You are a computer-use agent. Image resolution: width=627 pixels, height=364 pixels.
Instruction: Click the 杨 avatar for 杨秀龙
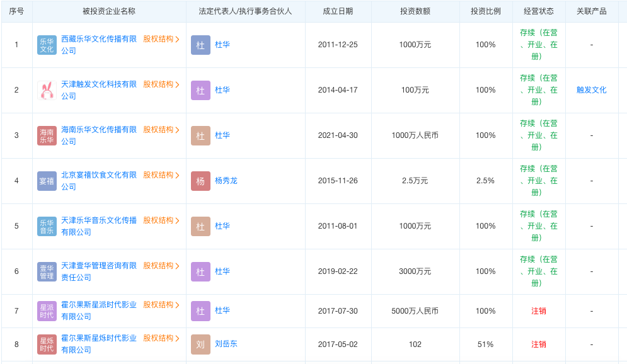201,181
